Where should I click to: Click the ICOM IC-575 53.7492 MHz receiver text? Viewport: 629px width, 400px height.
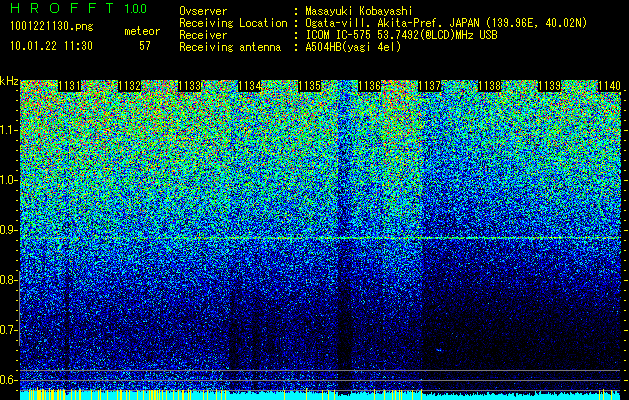click(401, 35)
